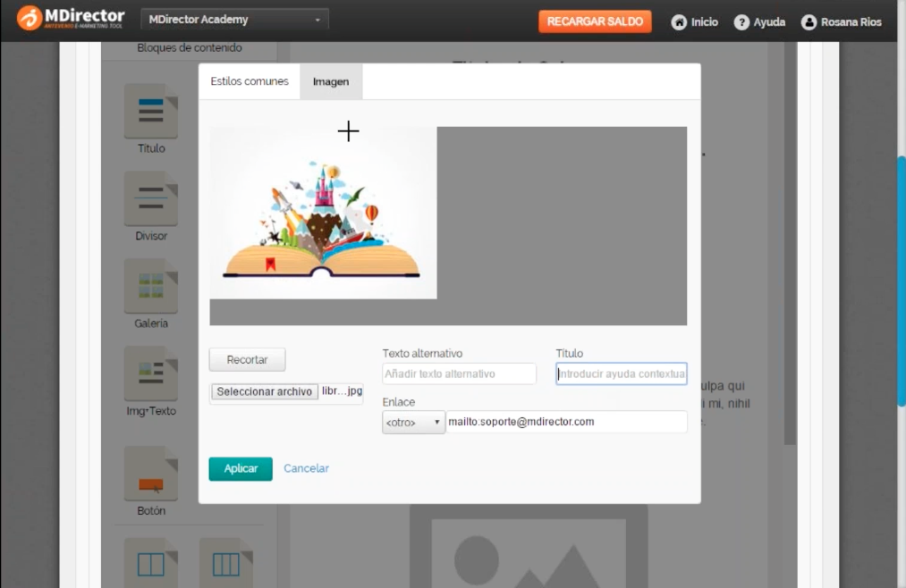Focus the Título contextual help field
Image resolution: width=906 pixels, height=588 pixels.
point(621,374)
